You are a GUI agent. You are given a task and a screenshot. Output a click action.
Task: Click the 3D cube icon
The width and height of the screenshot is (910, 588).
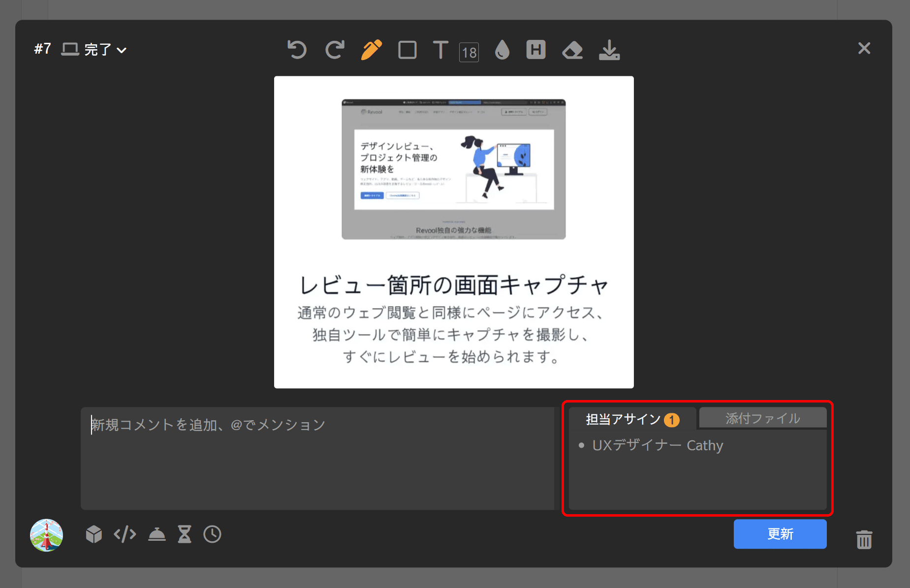tap(94, 534)
